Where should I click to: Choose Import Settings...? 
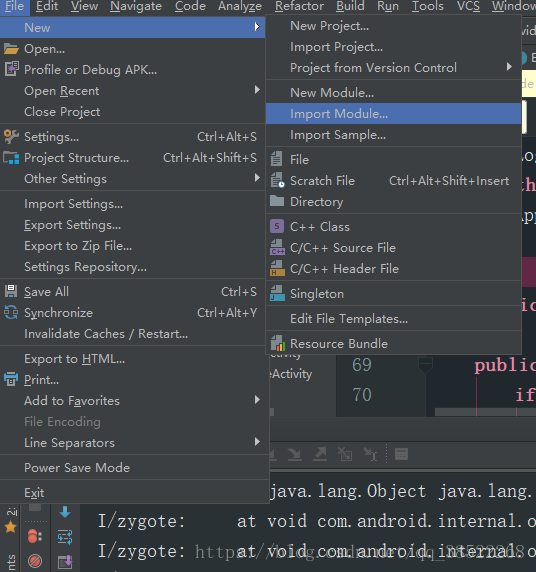(132, 204)
